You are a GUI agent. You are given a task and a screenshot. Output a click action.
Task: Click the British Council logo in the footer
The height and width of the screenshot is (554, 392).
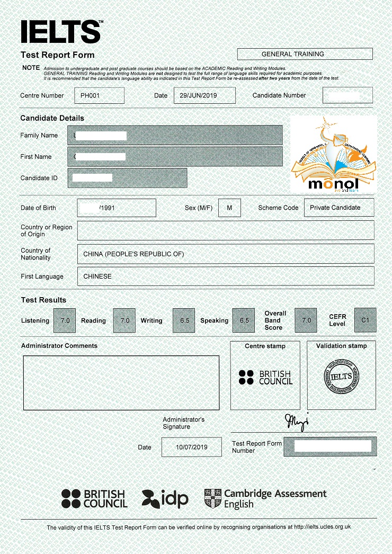[94, 498]
